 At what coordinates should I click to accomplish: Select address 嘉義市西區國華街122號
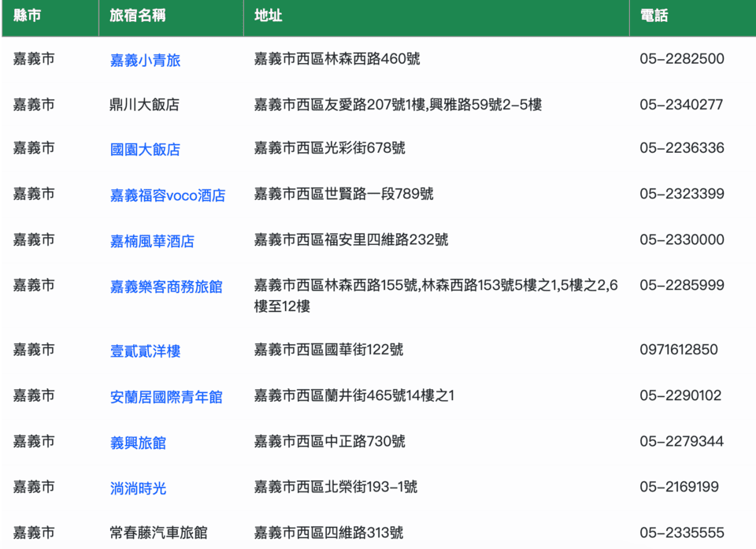(329, 349)
